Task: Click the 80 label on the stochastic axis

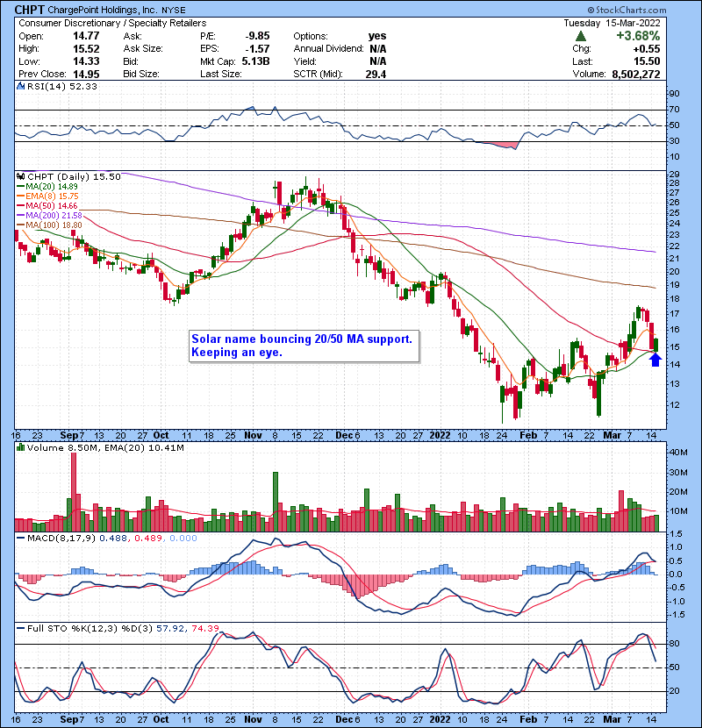Action: 674,644
